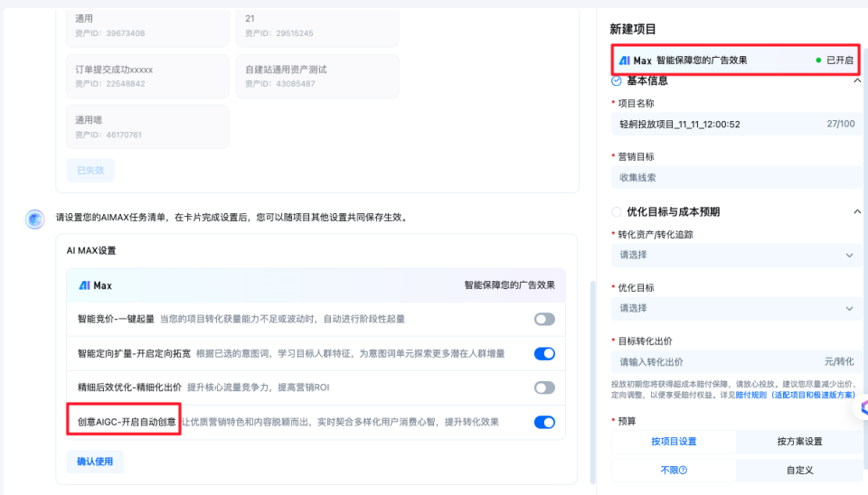Click the 项目名称 input field
Viewport: 868px width, 495px height.
(x=736, y=124)
